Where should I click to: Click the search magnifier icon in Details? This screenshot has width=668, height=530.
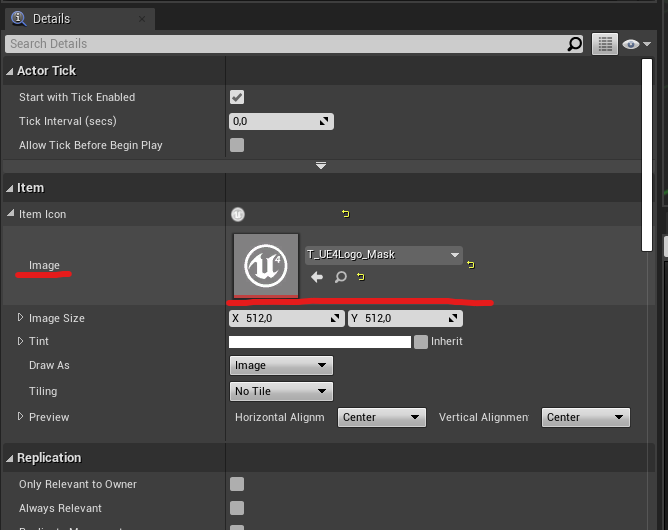pos(574,44)
